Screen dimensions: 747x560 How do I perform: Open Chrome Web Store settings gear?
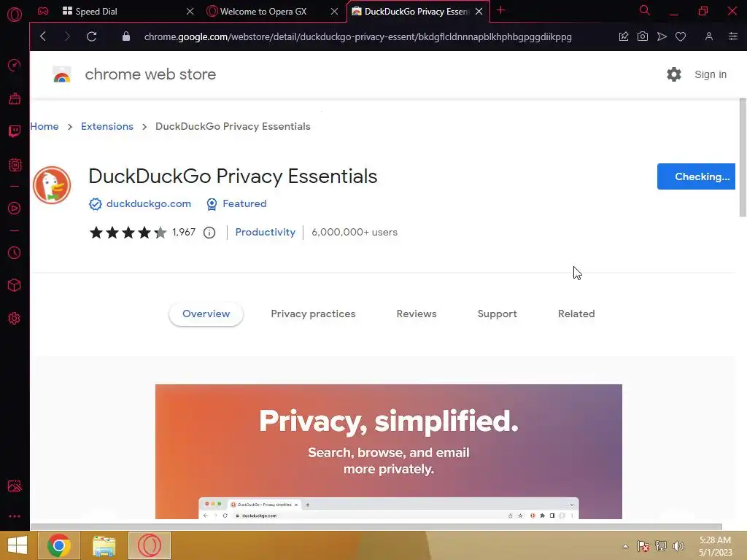(673, 74)
